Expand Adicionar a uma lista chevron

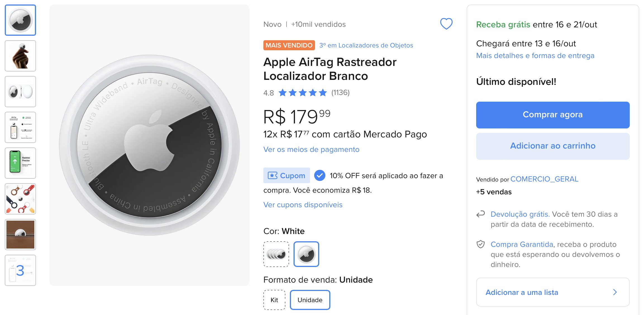pos(615,292)
